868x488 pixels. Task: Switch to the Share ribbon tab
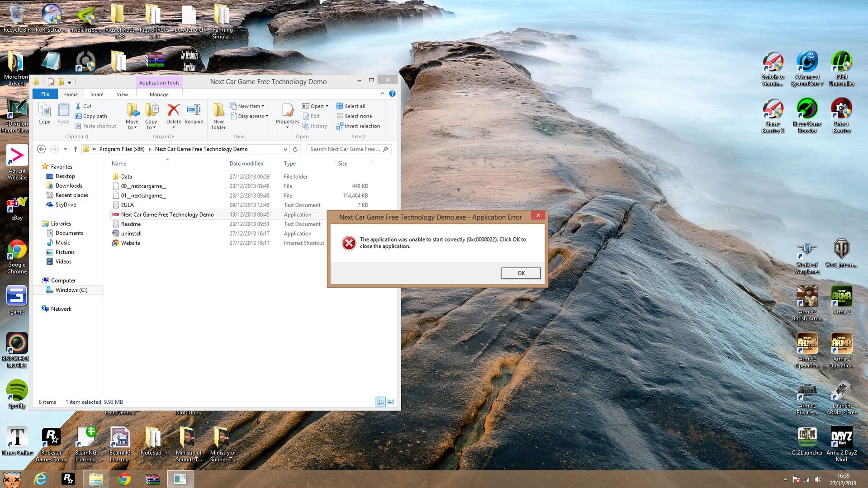tap(97, 95)
